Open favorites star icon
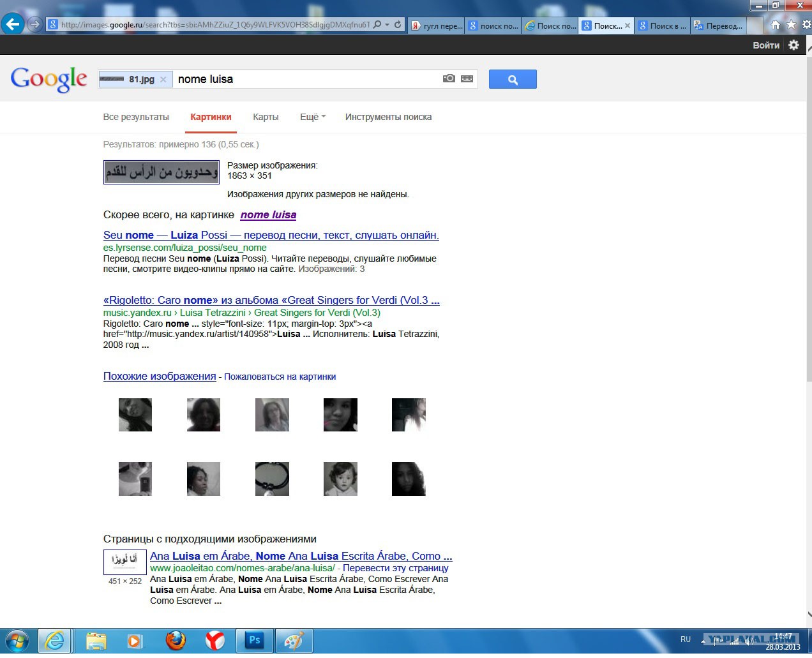812x658 pixels. pos(791,24)
